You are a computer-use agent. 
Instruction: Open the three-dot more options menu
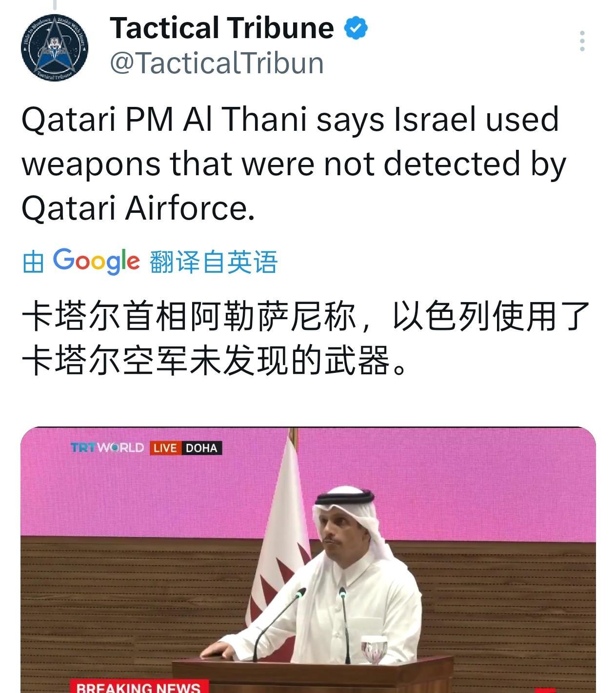tap(582, 41)
